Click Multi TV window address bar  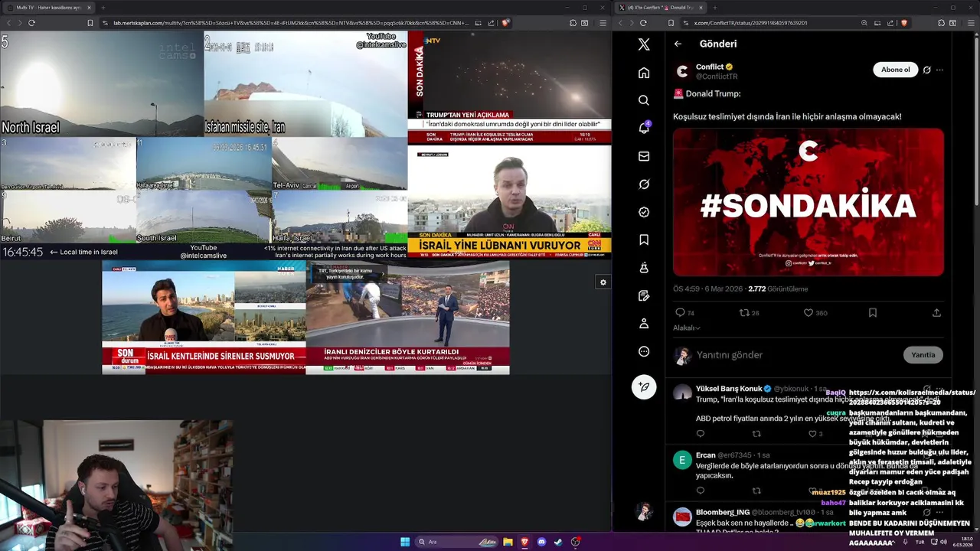coord(291,23)
